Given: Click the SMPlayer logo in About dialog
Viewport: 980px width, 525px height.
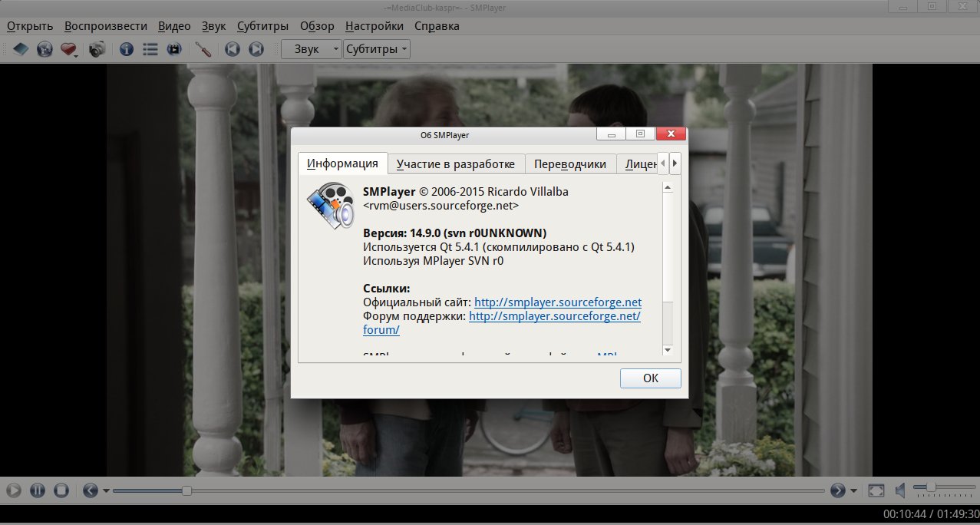Looking at the screenshot, I should (329, 205).
